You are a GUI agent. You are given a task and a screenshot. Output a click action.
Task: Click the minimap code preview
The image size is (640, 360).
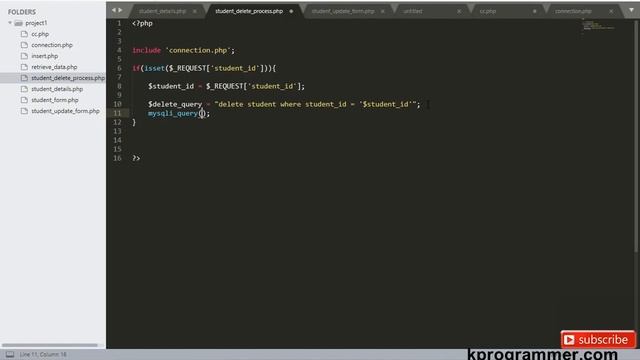click(x=598, y=26)
